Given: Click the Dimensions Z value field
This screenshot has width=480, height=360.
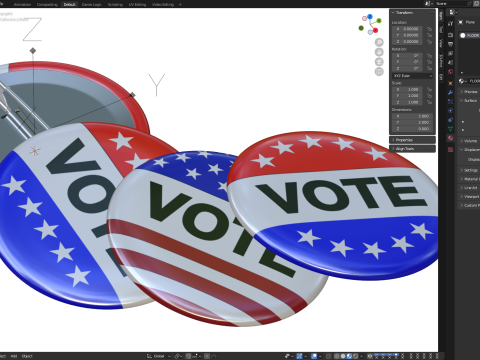Looking at the screenshot, I should [413, 129].
